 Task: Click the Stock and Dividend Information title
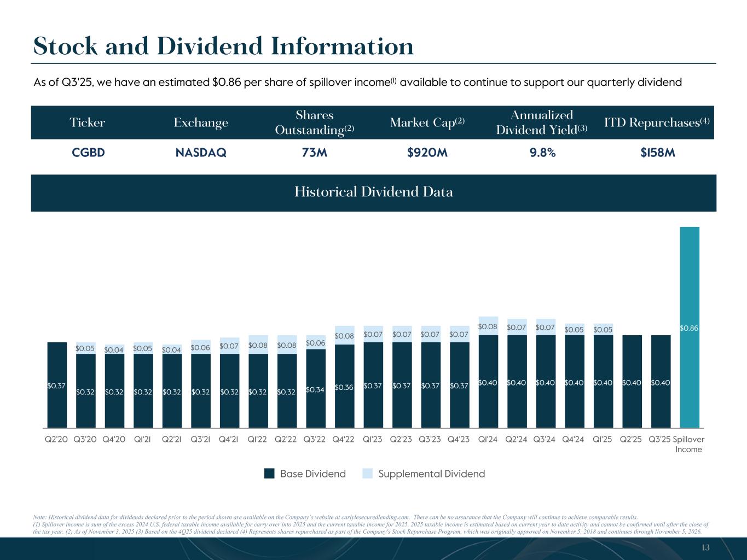click(223, 46)
